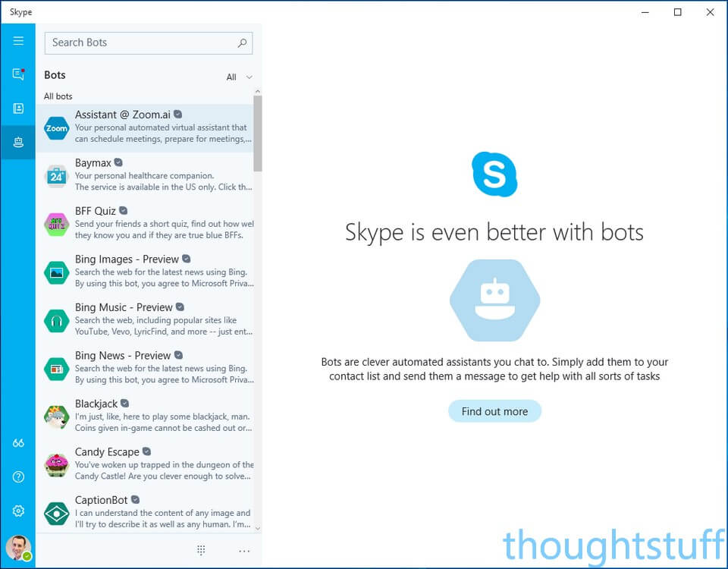Click the All bots section label

point(58,96)
